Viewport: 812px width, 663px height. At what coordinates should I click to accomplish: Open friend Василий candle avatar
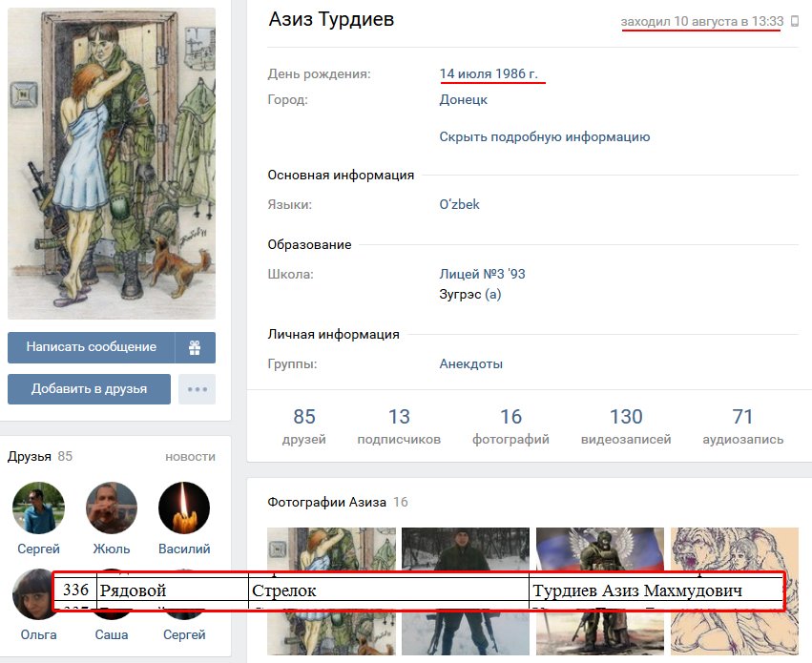[184, 508]
